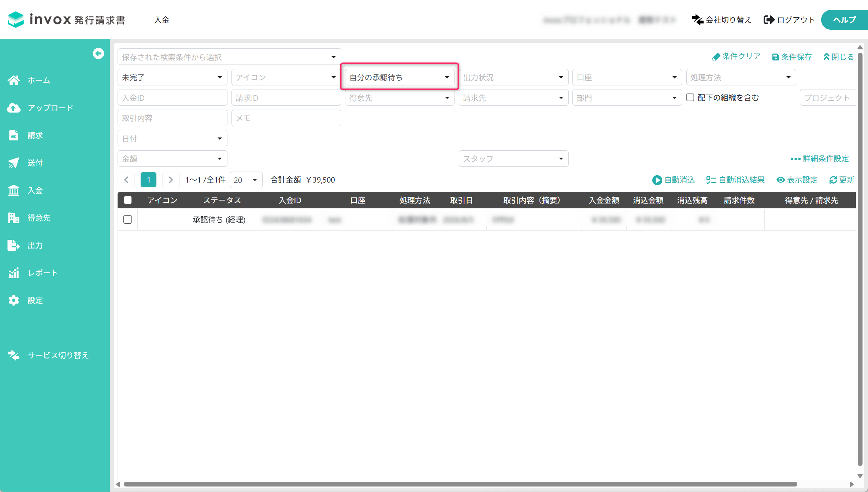
Task: Click the 送付 paper plane icon
Action: pyautogui.click(x=14, y=163)
